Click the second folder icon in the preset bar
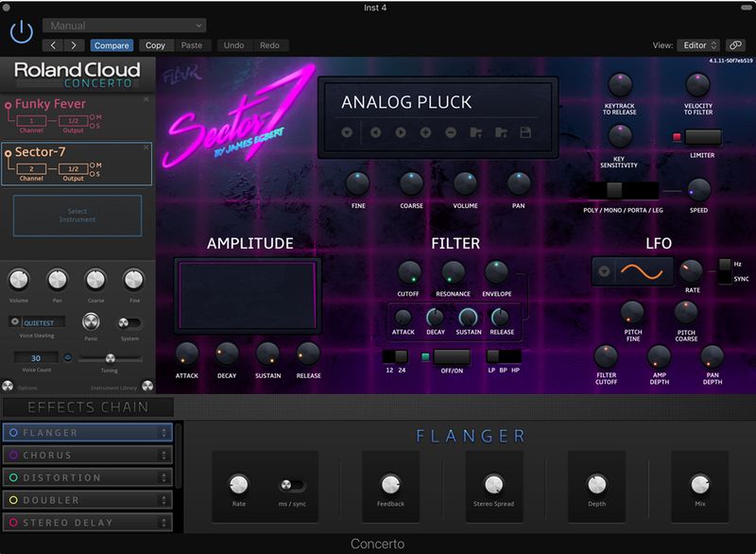The image size is (756, 554). click(501, 132)
